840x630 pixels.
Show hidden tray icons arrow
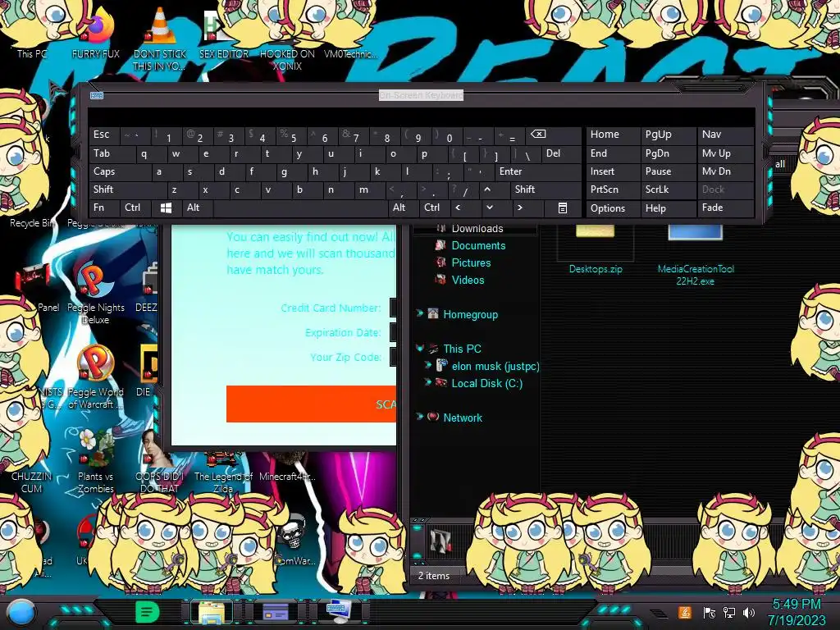[x=659, y=614]
